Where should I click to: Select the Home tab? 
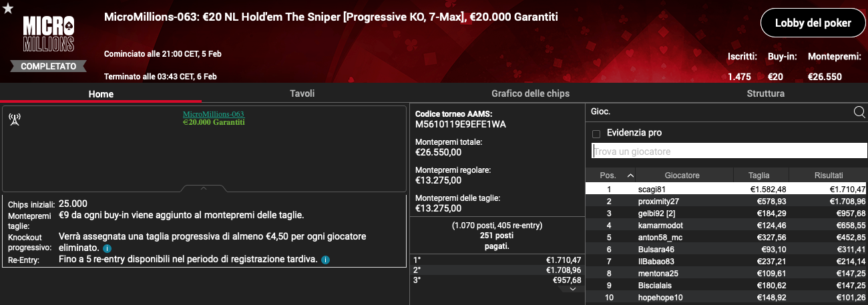[101, 94]
